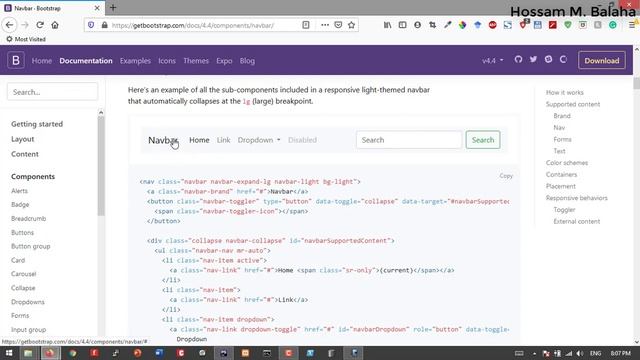Open Examples in Bootstrap top navigation
Screen dimensions: 640x360
click(135, 61)
